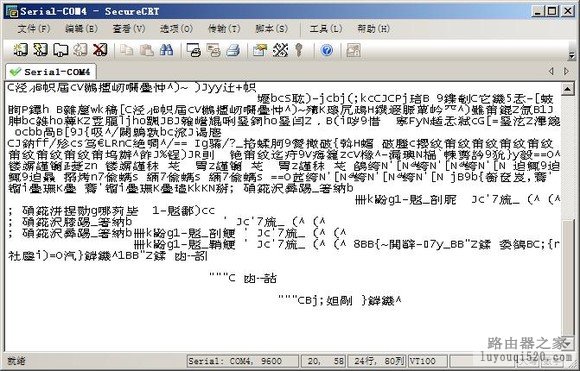
Task: Expand the toolbar overflow arrow
Action: (571, 55)
